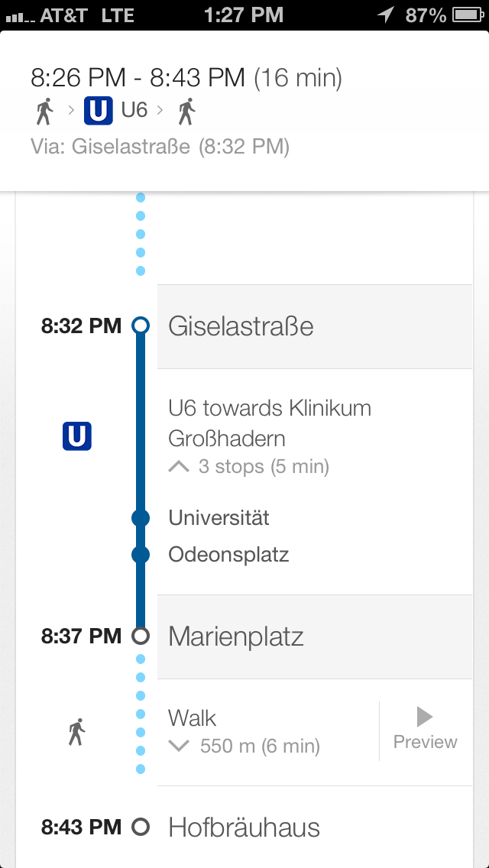Tap the walking icon beside the Walk step
489x868 pixels.
click(x=76, y=732)
